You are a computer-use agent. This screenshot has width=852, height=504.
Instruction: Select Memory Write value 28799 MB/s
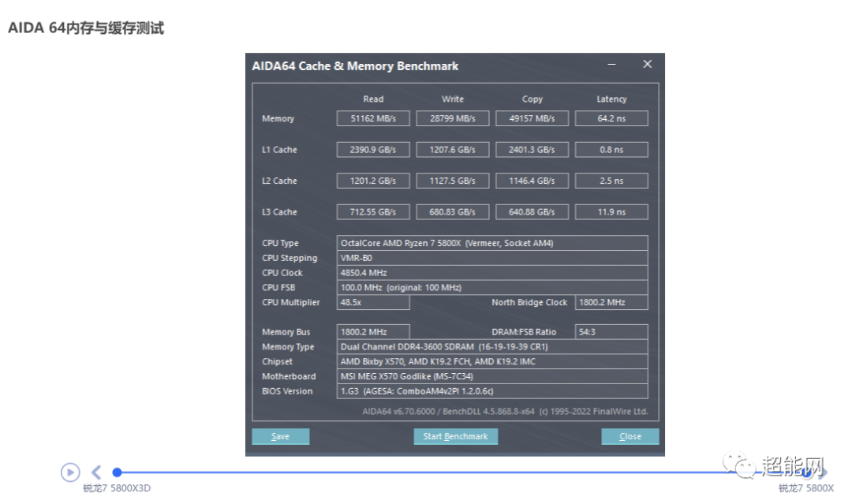click(x=453, y=118)
